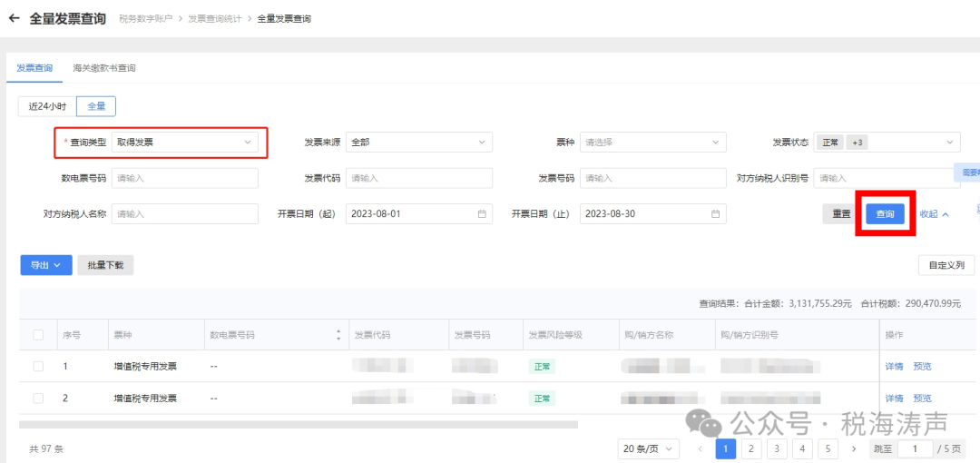The width and height of the screenshot is (980, 463).
Task: Collapse filters using 收起 chevron
Action: tap(946, 214)
